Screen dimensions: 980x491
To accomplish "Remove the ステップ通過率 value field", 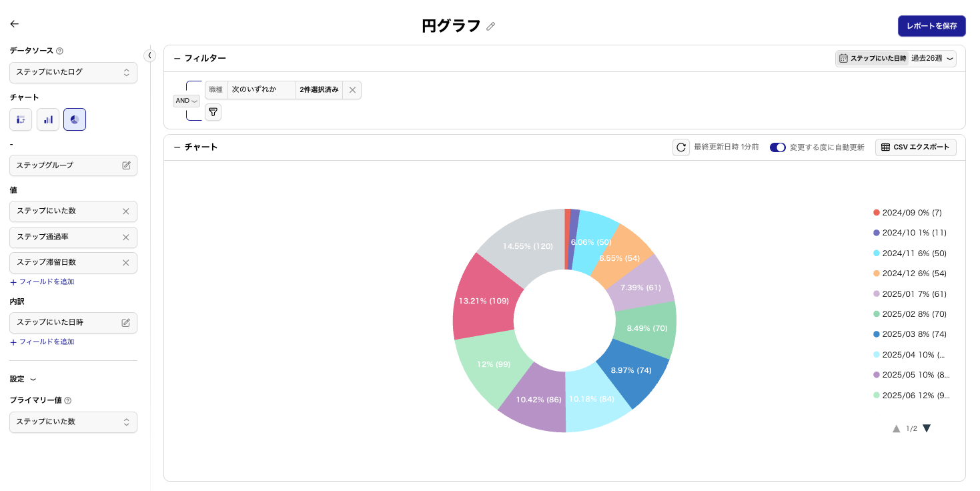I will tap(125, 237).
